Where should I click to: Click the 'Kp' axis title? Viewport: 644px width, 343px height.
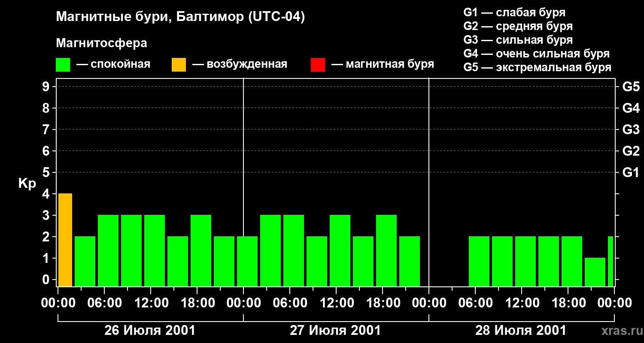click(x=27, y=184)
